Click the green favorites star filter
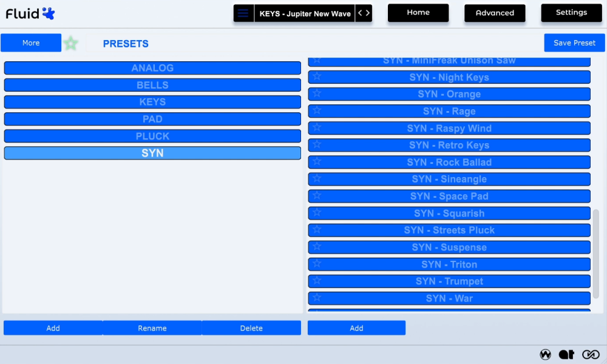Screen dimensions: 607x364 [71, 43]
